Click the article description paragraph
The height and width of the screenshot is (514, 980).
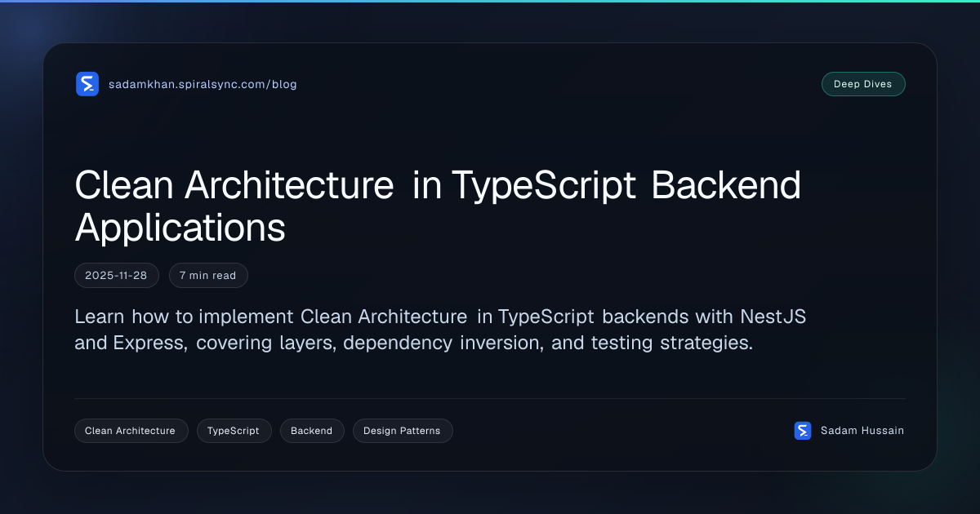[x=440, y=330]
